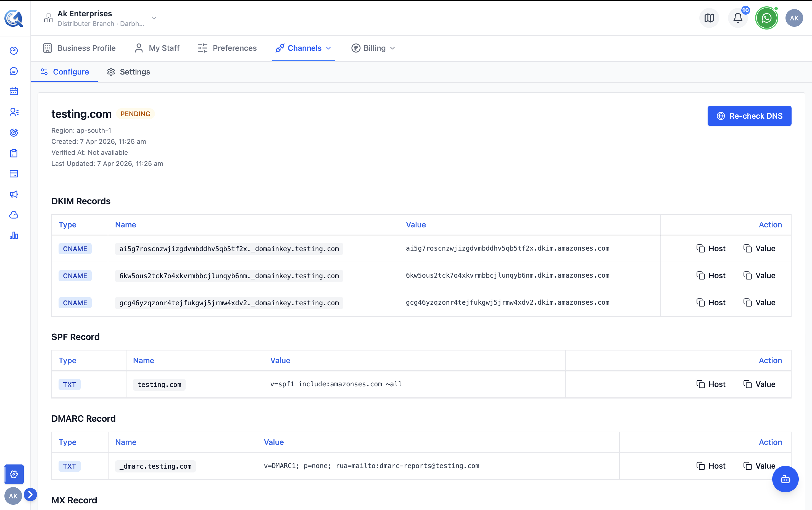The image size is (812, 510).
Task: Copy Host for the SPF record
Action: point(711,384)
